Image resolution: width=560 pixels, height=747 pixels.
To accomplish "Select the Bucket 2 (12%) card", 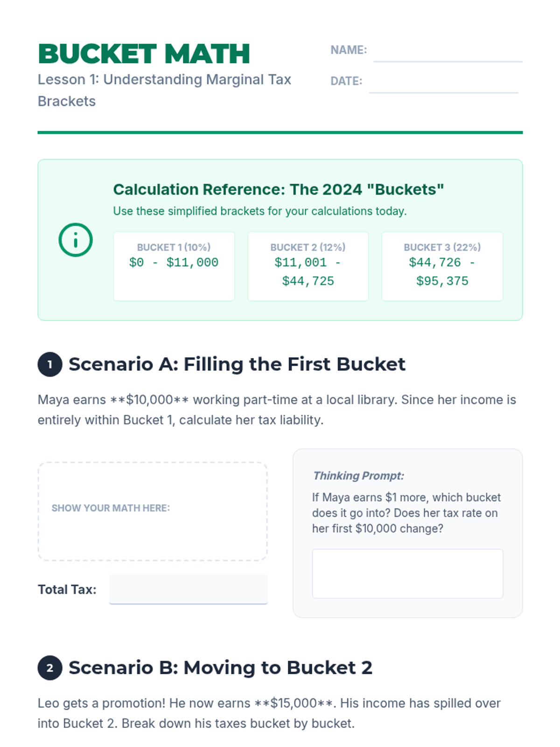I will tap(308, 266).
